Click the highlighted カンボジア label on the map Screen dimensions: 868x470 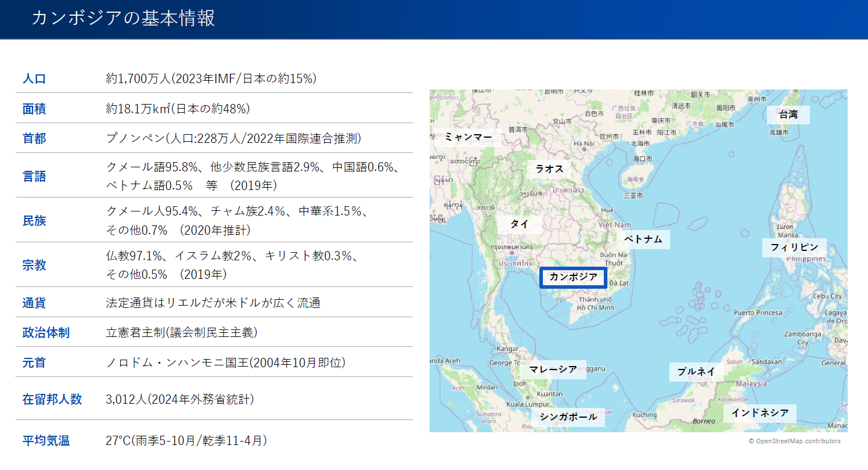click(x=573, y=277)
